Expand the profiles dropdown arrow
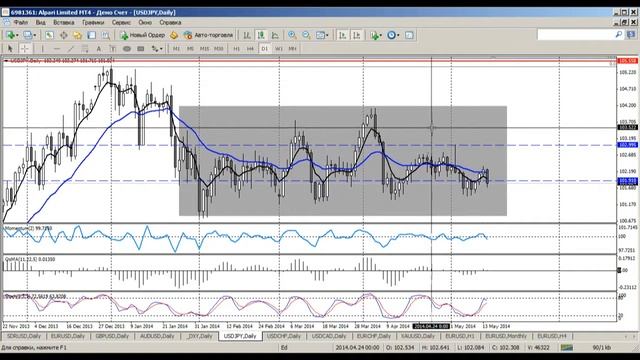Image resolution: width=640 pixels, height=360 pixels. (34, 36)
